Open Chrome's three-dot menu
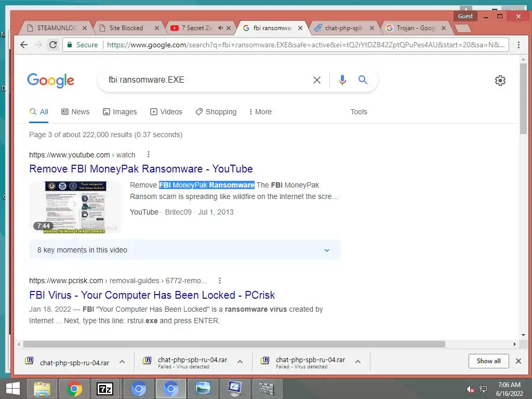Viewport: 532px width, 399px height. tap(518, 45)
